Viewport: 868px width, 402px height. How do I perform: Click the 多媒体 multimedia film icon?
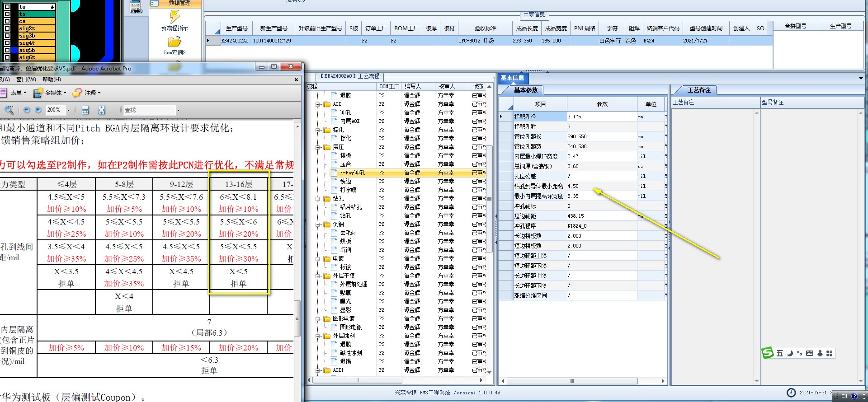click(38, 93)
